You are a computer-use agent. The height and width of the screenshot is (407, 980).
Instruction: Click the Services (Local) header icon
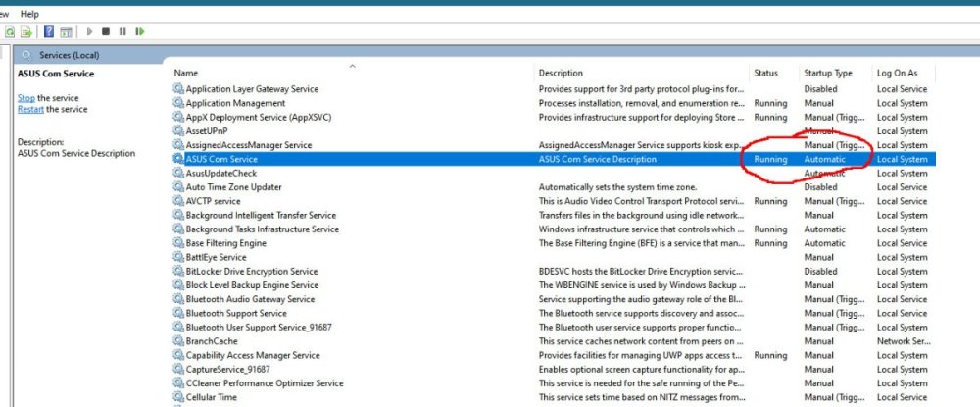click(x=26, y=55)
